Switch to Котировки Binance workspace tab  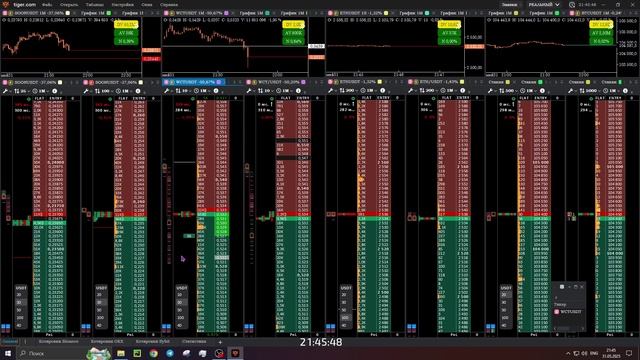click(x=58, y=342)
